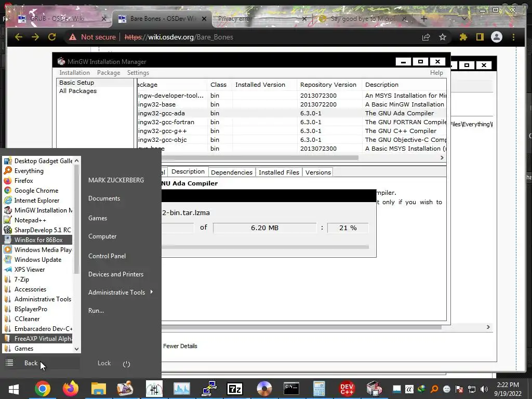The height and width of the screenshot is (399, 532).
Task: Expand the CCleaner folder
Action: [37, 318]
